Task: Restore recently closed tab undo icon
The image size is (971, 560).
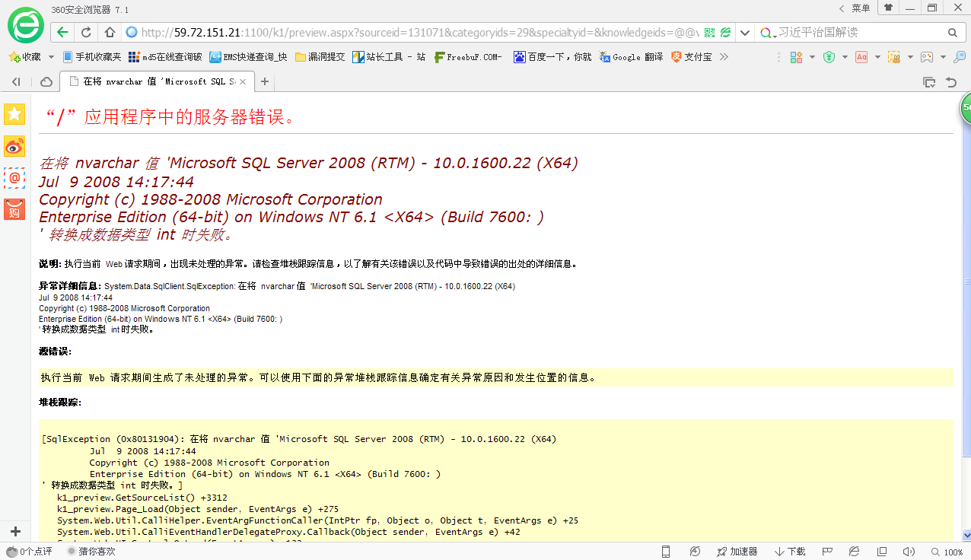Action: (x=950, y=81)
